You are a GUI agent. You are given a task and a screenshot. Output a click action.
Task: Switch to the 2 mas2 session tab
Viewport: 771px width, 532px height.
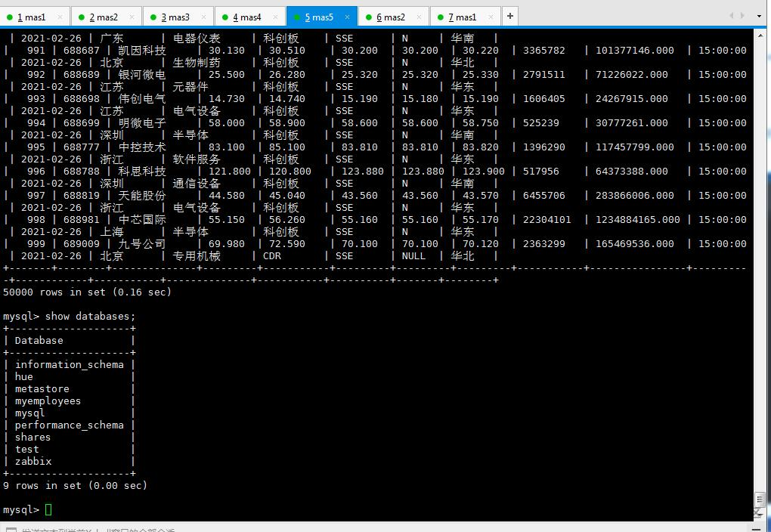click(x=105, y=17)
